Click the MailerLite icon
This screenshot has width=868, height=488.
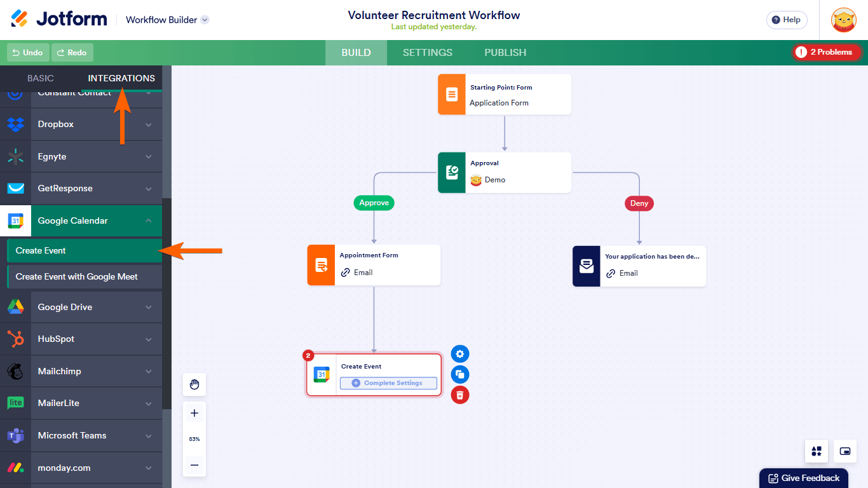pos(15,403)
